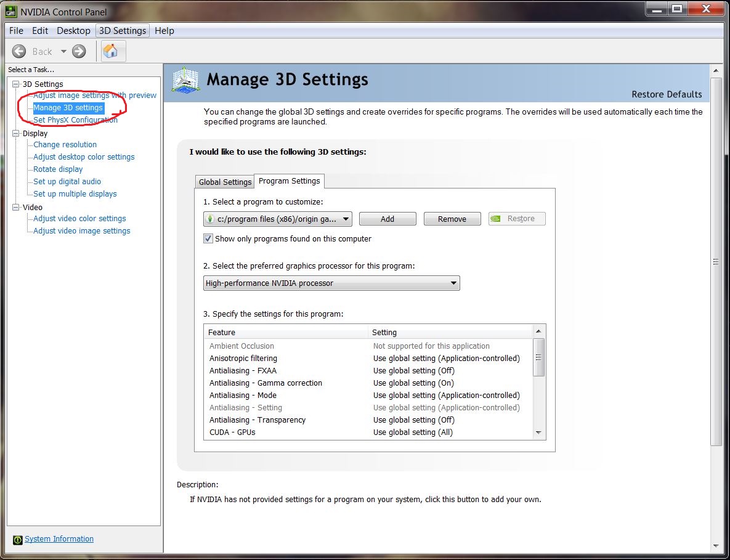Toggle Show only programs found checkbox

coord(208,239)
